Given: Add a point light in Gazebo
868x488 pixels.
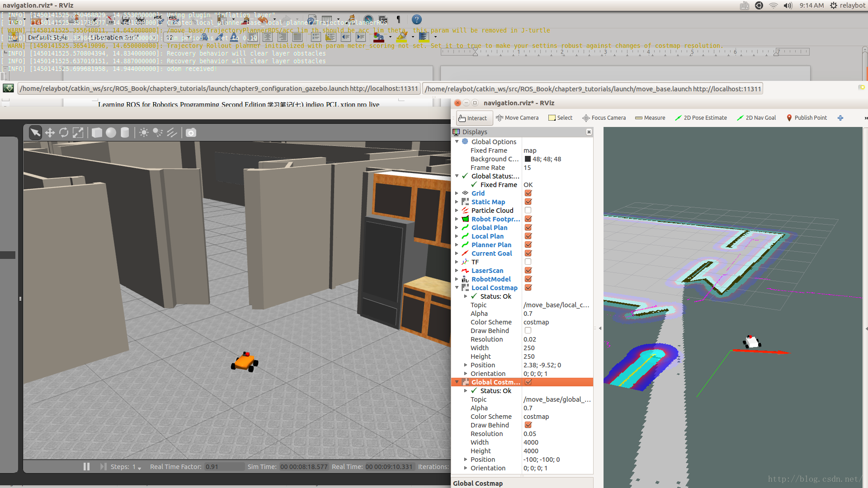Looking at the screenshot, I should (x=144, y=132).
